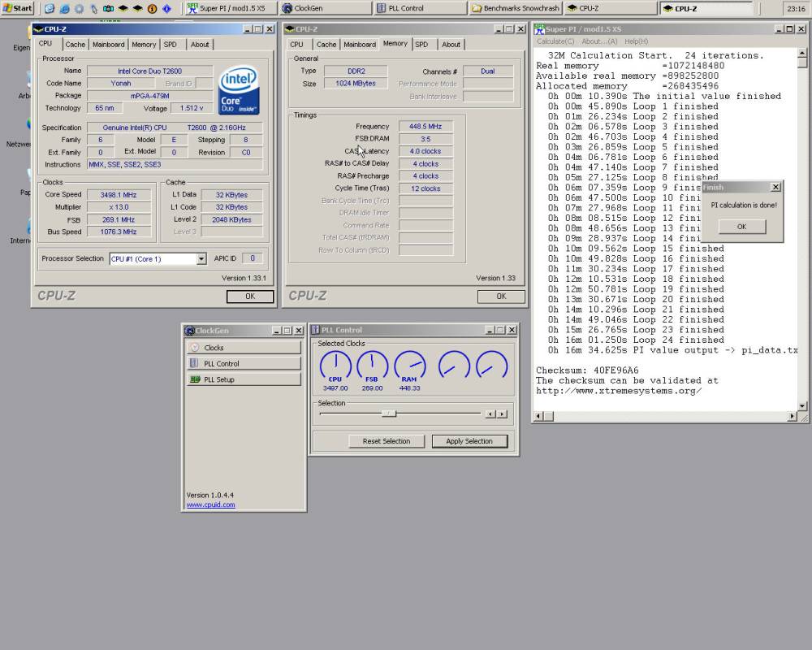Switch to Memory tab in CPU-Z processor window
The height and width of the screenshot is (650, 812).
(144, 45)
